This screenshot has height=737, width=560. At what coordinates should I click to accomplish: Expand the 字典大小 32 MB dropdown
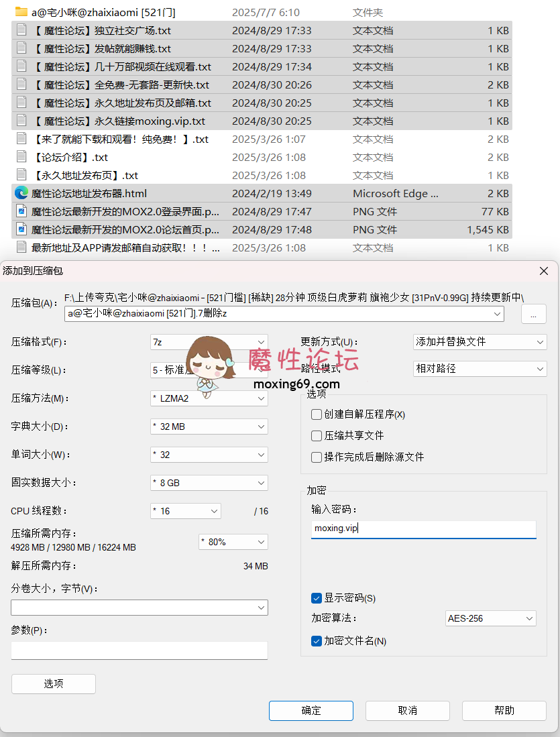click(x=209, y=427)
